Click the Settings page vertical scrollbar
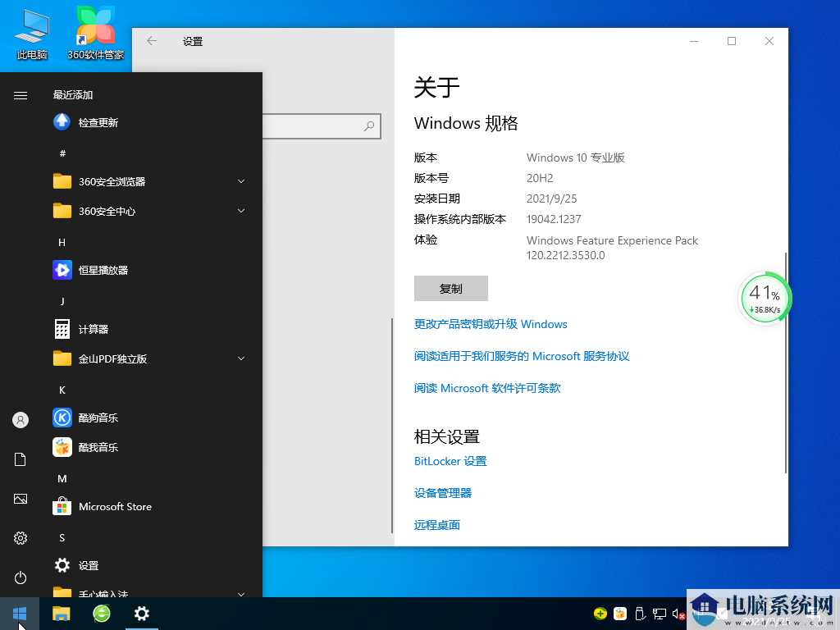Viewport: 840px width, 630px height. pyautogui.click(x=785, y=362)
